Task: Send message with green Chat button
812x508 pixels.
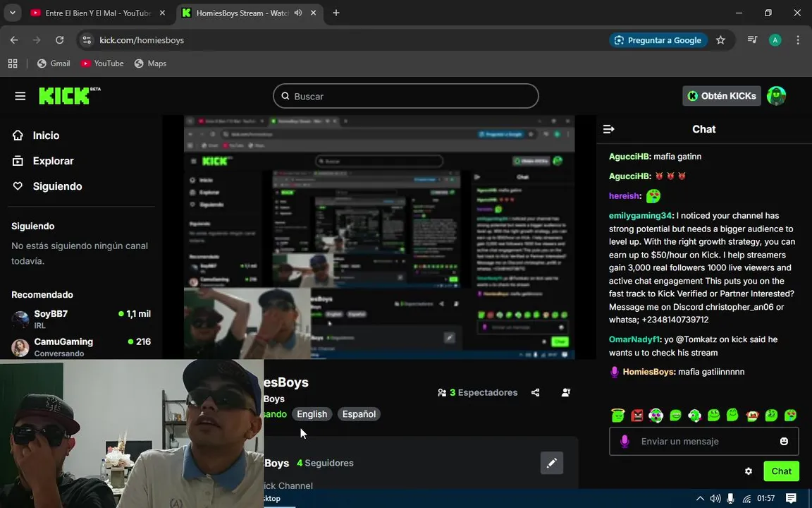Action: pos(781,471)
